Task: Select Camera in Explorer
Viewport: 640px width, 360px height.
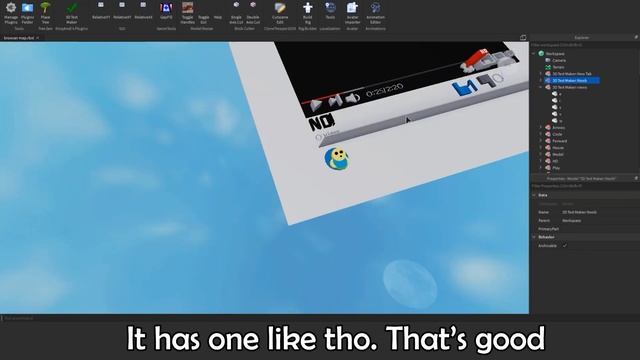Action: 559,60
